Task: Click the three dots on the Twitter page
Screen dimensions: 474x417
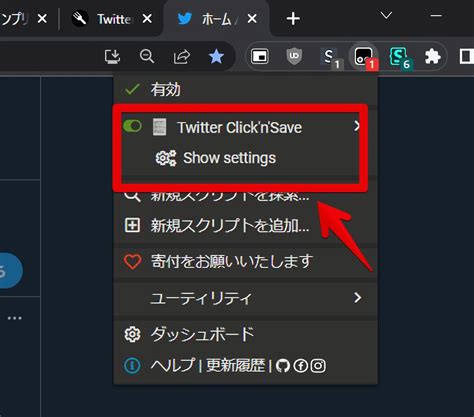Action: [x=15, y=318]
